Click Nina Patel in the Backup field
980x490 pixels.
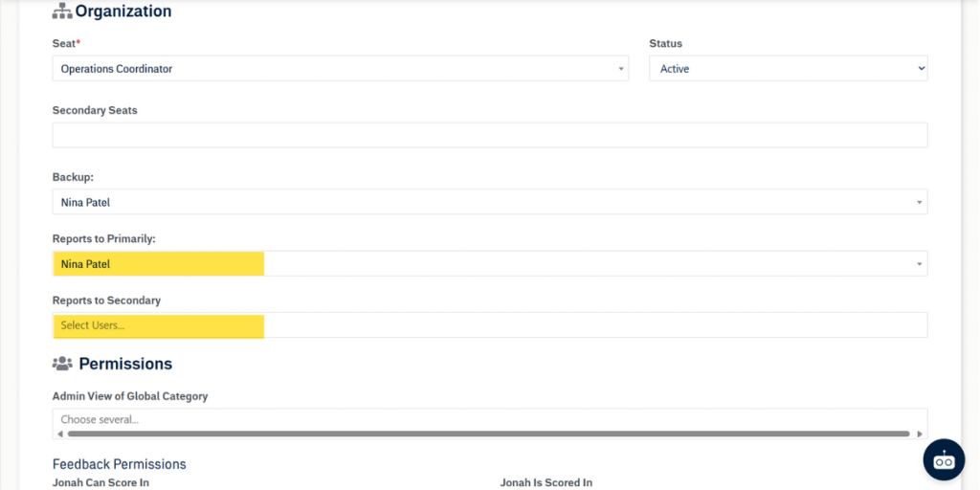coord(85,202)
